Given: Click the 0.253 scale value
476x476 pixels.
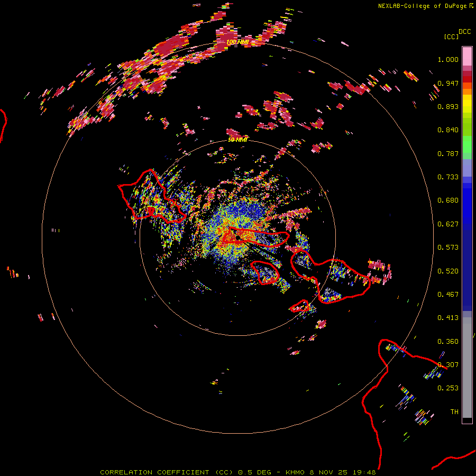Looking at the screenshot, I should click(448, 388).
